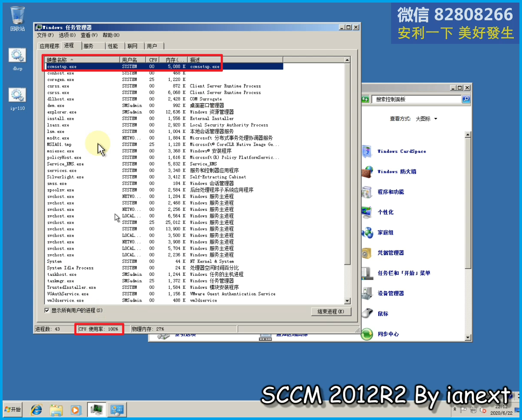The width and height of the screenshot is (522, 420).
Task: Switch to the Services tab (服务)
Action: click(93, 46)
